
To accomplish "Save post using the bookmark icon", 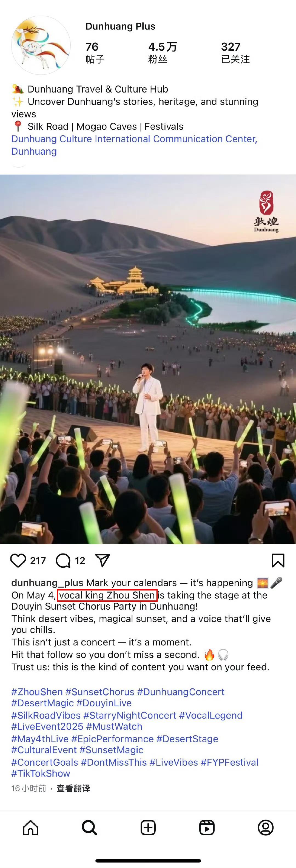I will pyautogui.click(x=278, y=560).
